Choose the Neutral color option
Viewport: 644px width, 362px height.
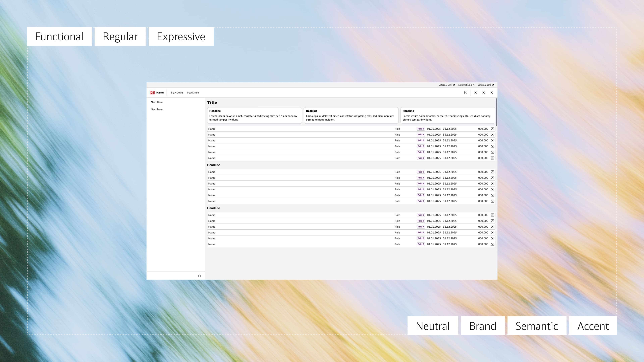click(433, 326)
